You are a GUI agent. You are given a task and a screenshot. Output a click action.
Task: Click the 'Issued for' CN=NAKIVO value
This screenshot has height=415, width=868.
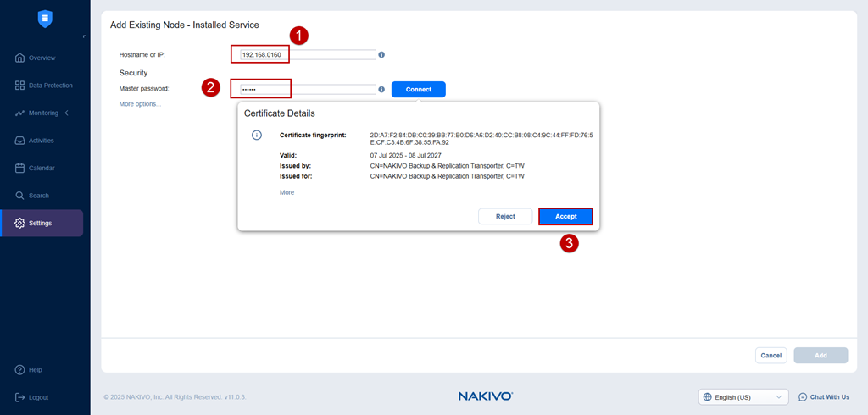[447, 176]
